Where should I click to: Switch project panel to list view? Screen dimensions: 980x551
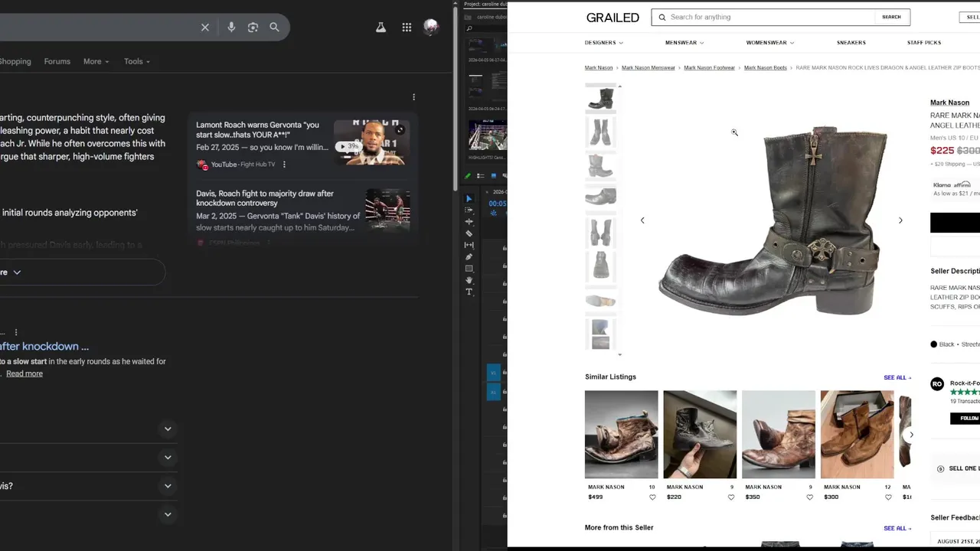click(x=481, y=176)
